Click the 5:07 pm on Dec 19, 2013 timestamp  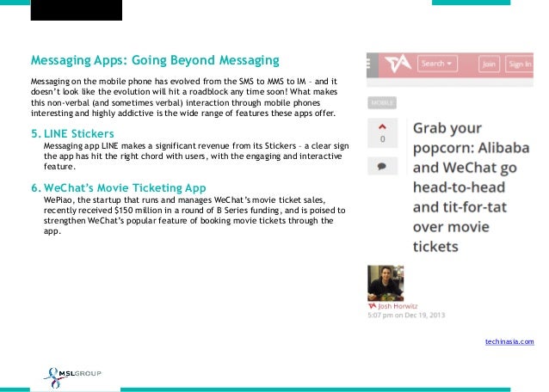click(406, 315)
